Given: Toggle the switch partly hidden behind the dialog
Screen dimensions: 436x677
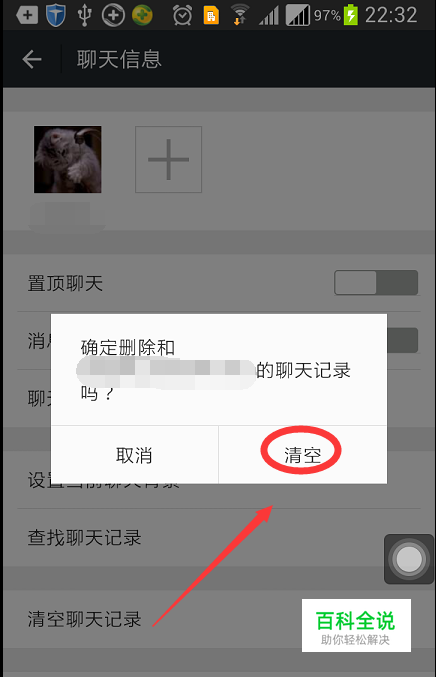Looking at the screenshot, I should 402,340.
